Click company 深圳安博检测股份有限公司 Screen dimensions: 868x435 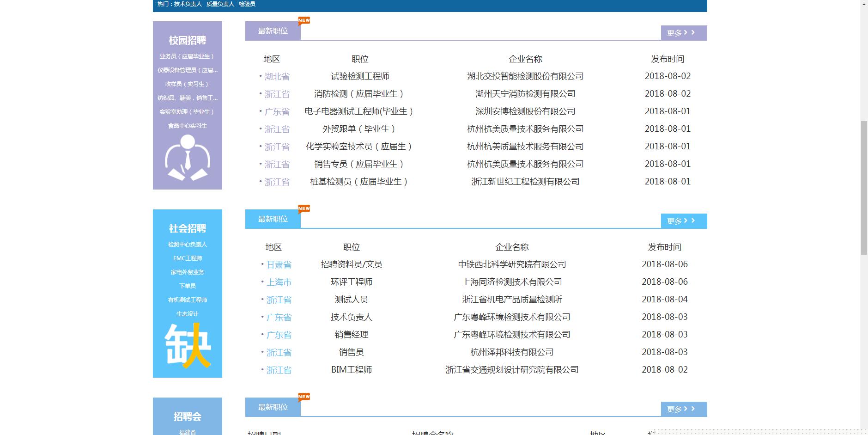pyautogui.click(x=525, y=111)
